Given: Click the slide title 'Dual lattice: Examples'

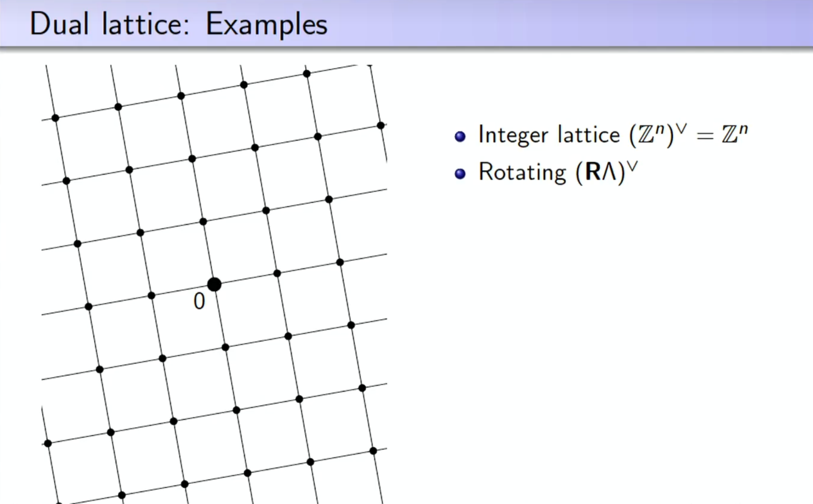Looking at the screenshot, I should [x=178, y=24].
